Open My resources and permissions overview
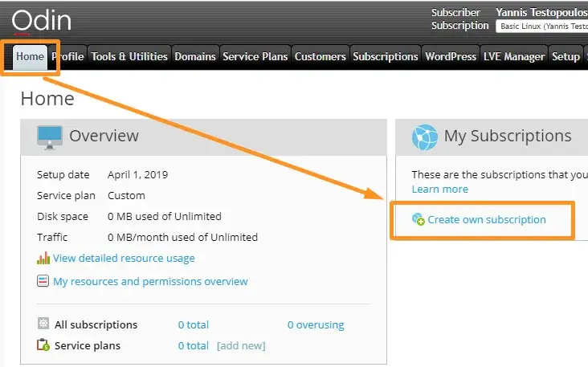The width and height of the screenshot is (588, 367). click(x=150, y=282)
